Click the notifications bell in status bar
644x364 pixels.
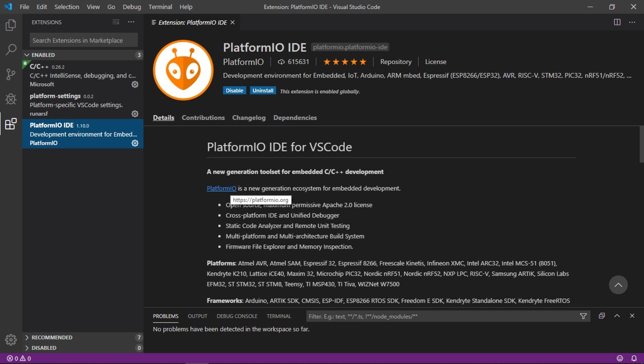[634, 358]
